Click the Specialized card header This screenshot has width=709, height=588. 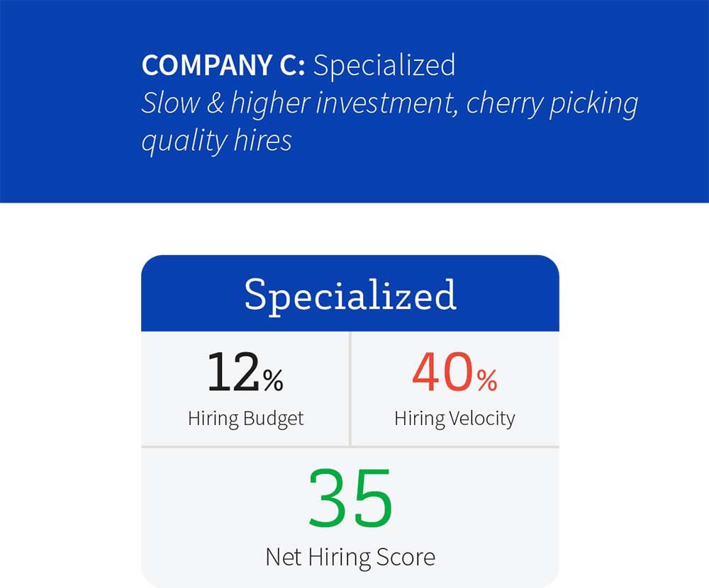[x=350, y=293]
